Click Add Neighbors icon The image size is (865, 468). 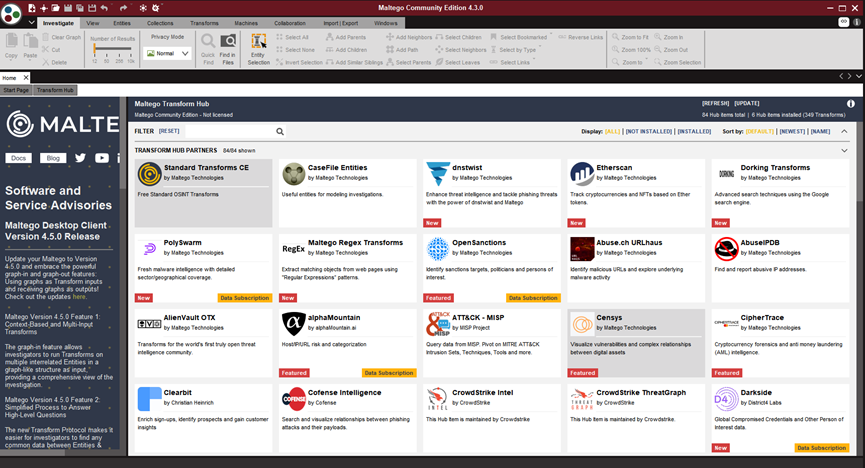pyautogui.click(x=389, y=37)
